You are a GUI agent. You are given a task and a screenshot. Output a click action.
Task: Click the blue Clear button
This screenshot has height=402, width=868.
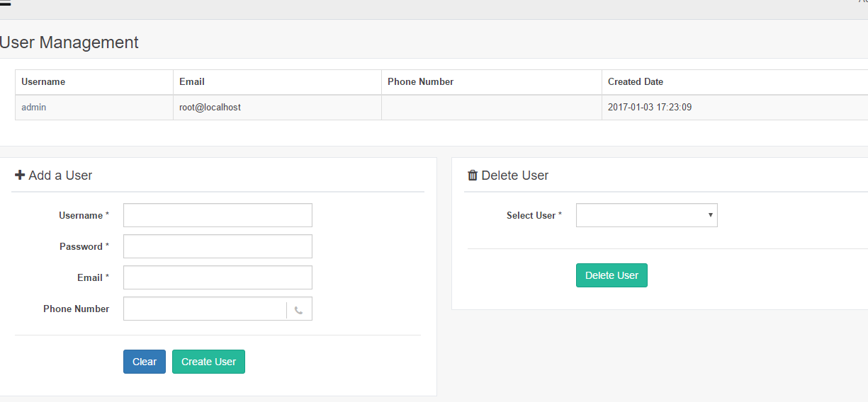pos(145,362)
